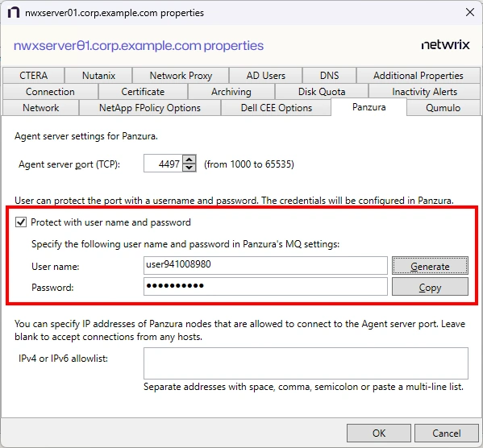Click the purple properties heading text
The image size is (483, 448).
tap(139, 46)
